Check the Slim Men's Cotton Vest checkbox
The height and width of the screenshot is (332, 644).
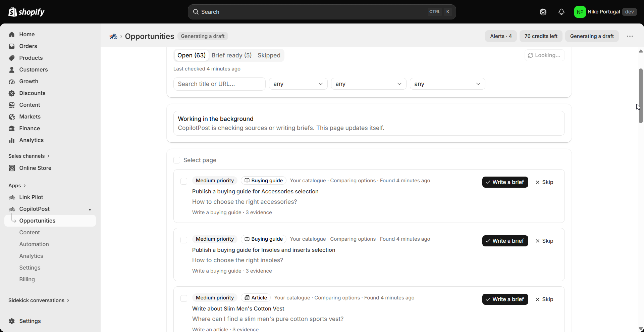(x=184, y=298)
